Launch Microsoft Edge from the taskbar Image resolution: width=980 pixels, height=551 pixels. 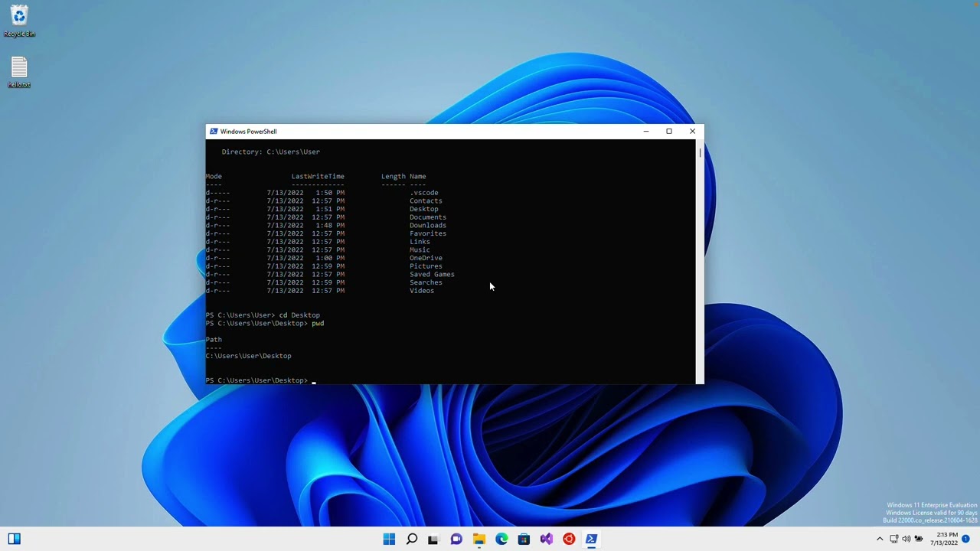click(x=501, y=539)
